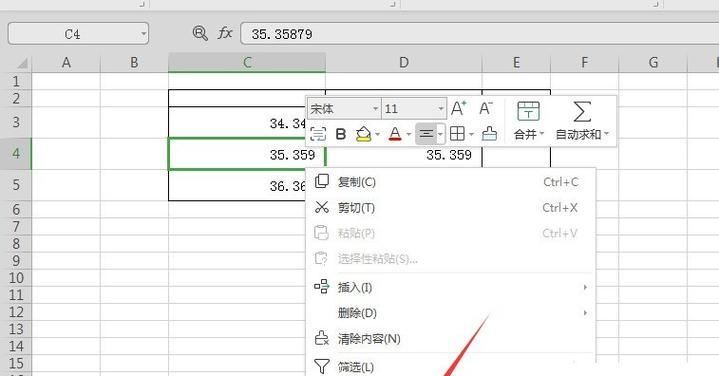Toggle center alignment in mini toolbar

[x=426, y=134]
